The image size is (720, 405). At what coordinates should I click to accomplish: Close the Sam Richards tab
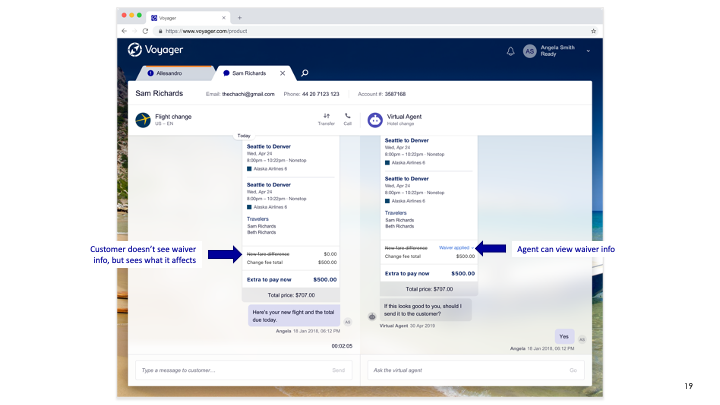pyautogui.click(x=282, y=73)
